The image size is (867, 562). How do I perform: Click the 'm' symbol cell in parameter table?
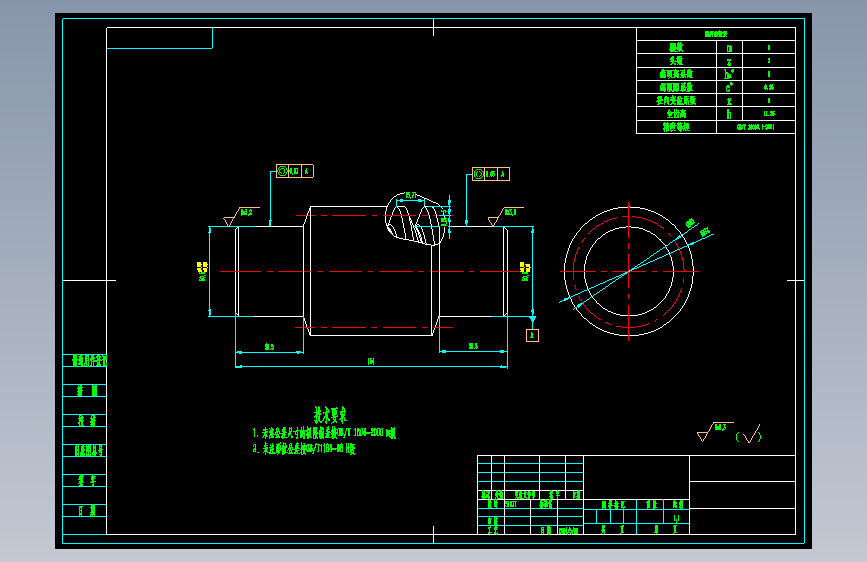coord(729,48)
